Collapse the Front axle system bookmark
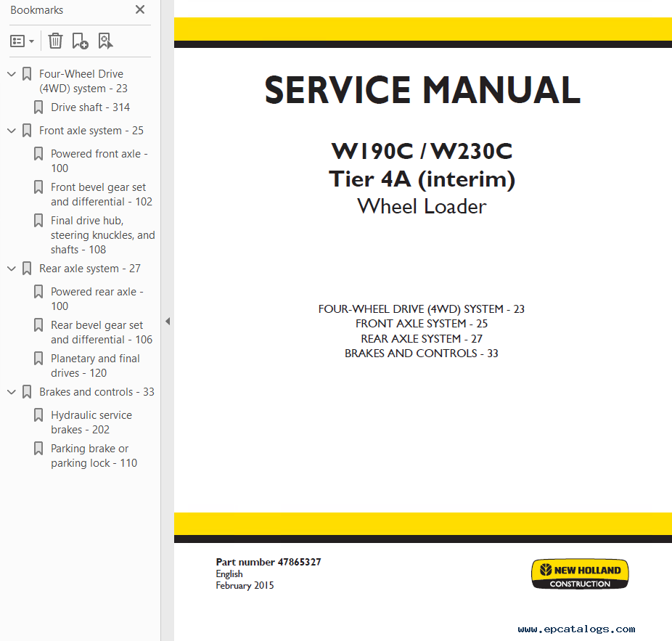The width and height of the screenshot is (672, 641). 12,131
